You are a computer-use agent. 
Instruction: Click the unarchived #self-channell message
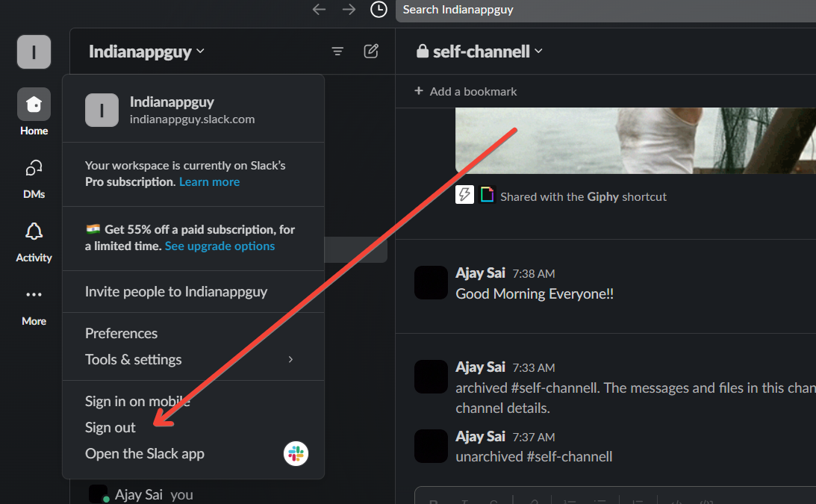[x=534, y=457]
